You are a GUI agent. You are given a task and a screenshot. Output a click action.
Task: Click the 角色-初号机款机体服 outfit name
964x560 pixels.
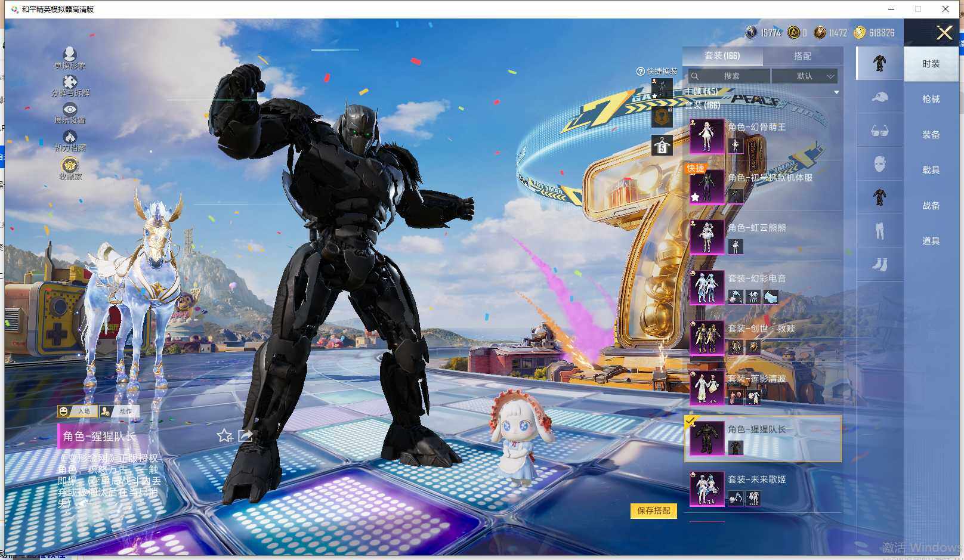coord(770,178)
